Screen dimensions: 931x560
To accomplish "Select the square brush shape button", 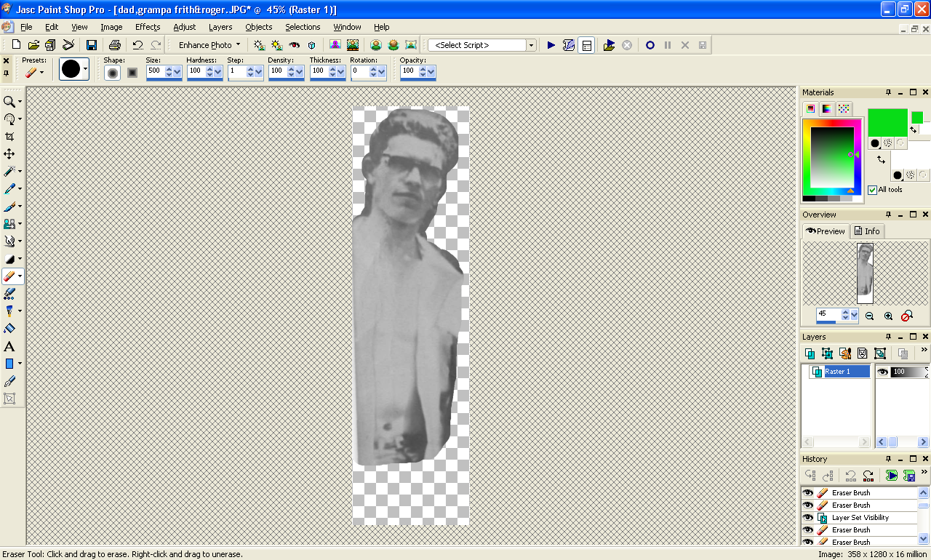I will pyautogui.click(x=132, y=73).
